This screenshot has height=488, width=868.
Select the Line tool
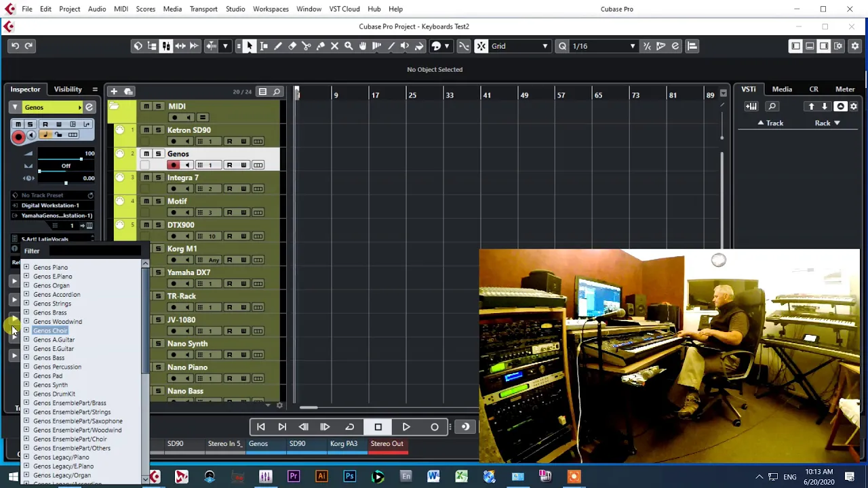(x=391, y=46)
